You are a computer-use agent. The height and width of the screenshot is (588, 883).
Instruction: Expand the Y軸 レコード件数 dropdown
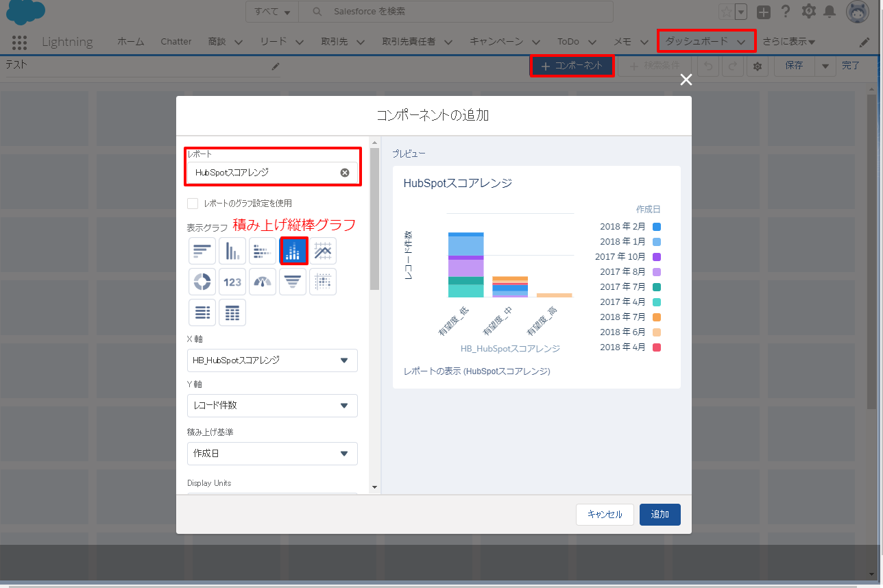pos(272,406)
